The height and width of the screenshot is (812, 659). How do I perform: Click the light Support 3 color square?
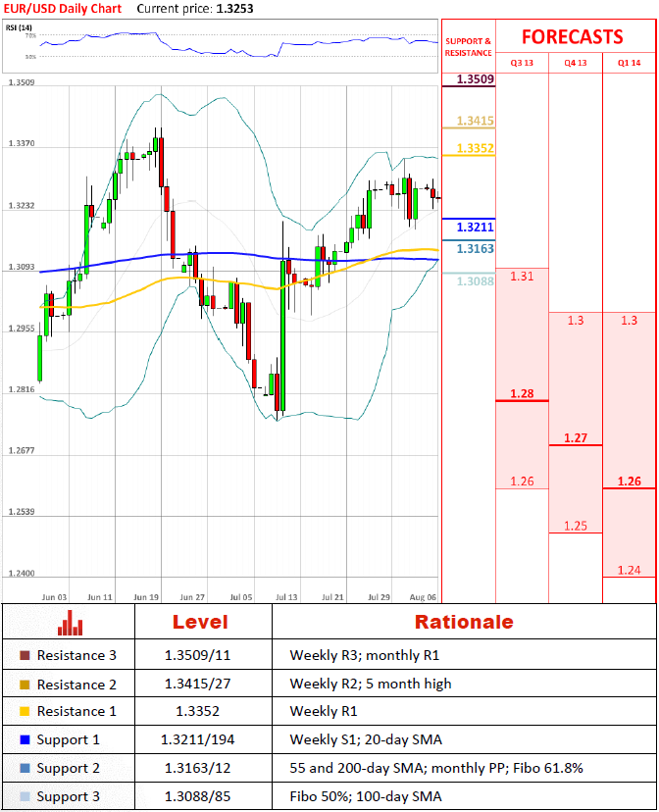coord(25,796)
